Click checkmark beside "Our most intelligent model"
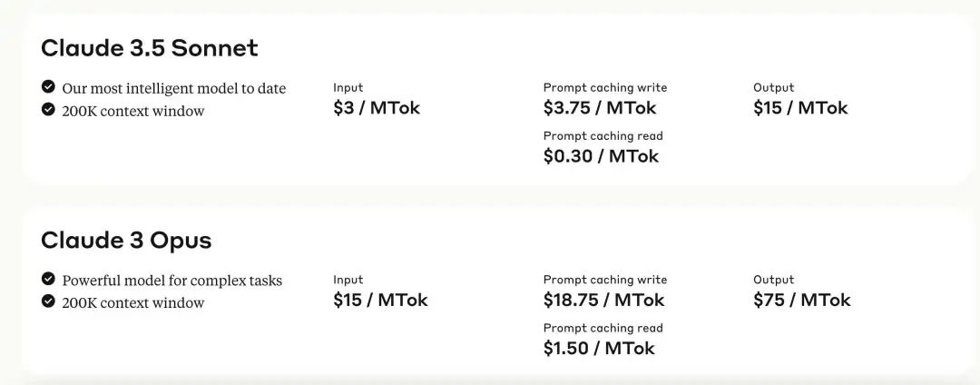This screenshot has height=385, width=980. 48,87
